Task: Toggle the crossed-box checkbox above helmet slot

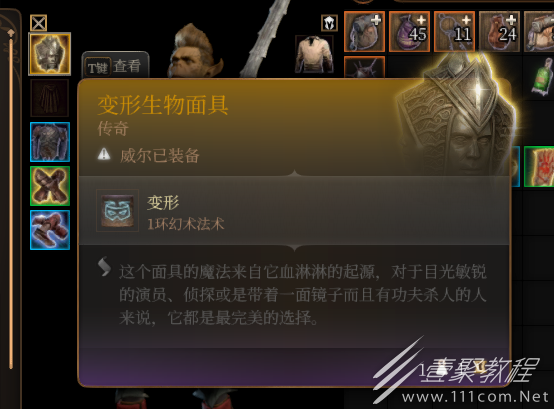Action: click(39, 23)
